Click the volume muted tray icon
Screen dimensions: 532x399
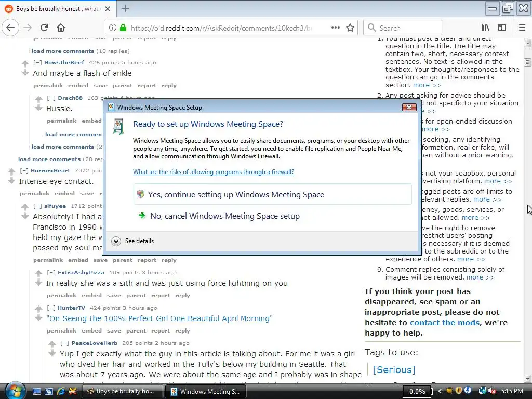coord(492,391)
